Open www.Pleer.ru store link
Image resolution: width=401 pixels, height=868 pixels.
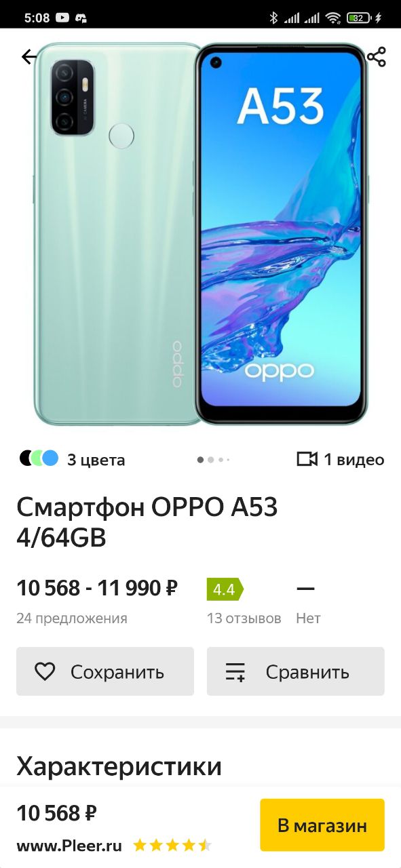[x=69, y=846]
